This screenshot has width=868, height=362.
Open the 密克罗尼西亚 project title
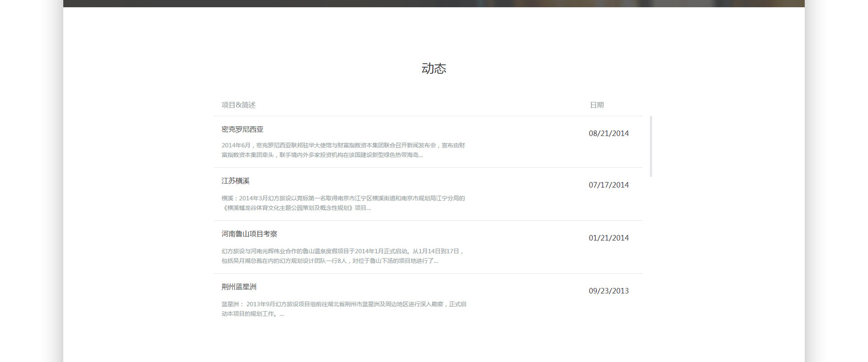[242, 129]
